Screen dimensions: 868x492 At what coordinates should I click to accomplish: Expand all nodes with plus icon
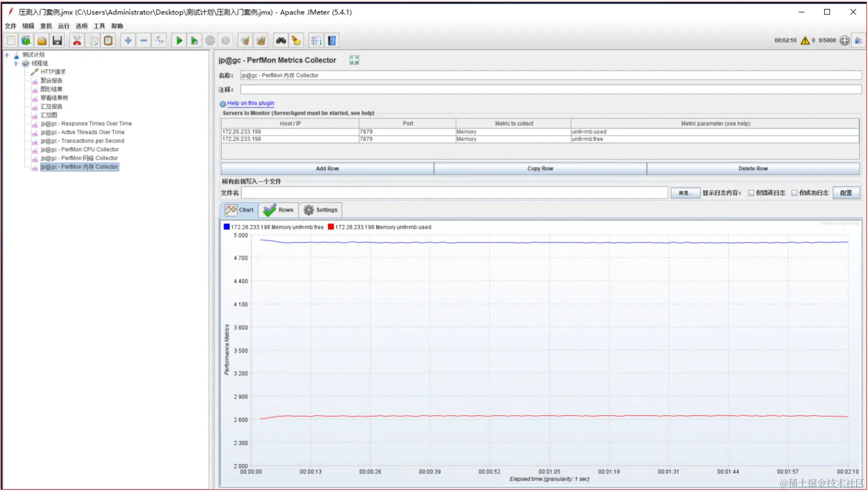pos(128,40)
